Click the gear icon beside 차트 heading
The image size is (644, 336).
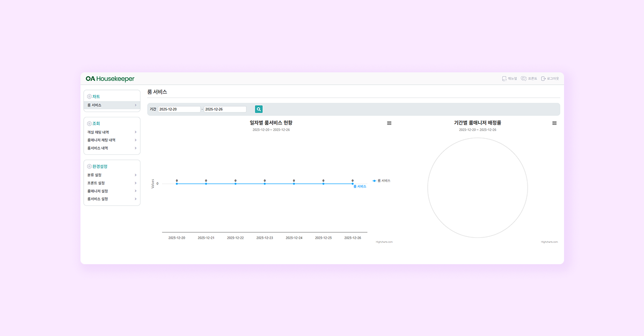pos(89,96)
